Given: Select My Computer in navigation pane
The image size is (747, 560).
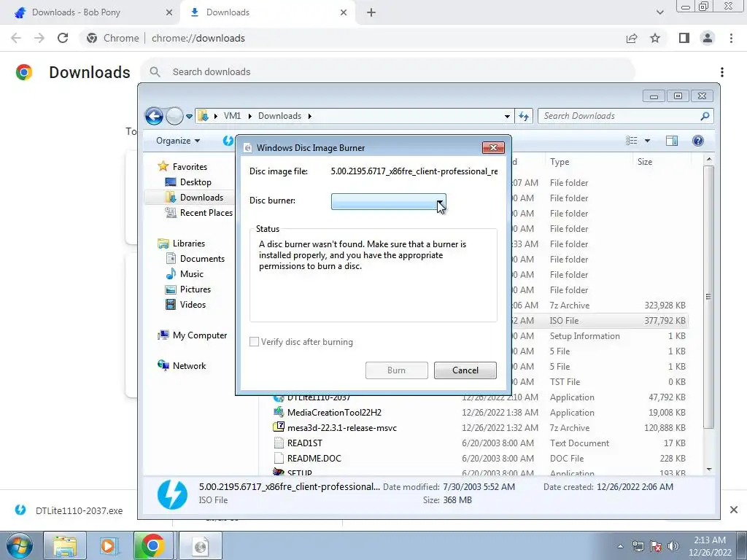Looking at the screenshot, I should [x=193, y=335].
